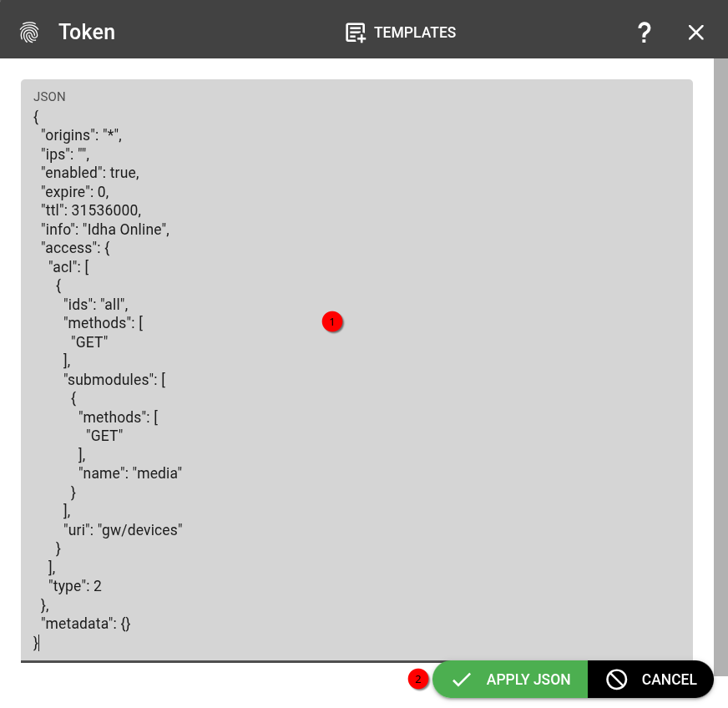The height and width of the screenshot is (708, 728).
Task: Close the Token dialog with X
Action: pos(695,33)
